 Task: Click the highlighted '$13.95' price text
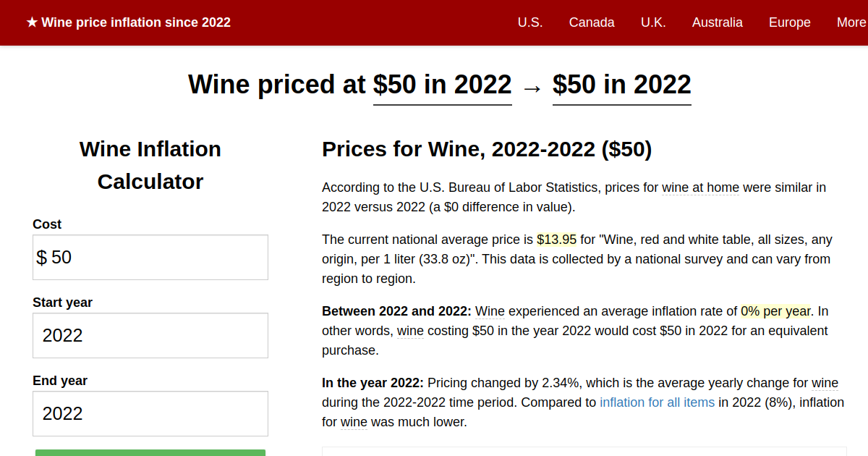(x=556, y=239)
